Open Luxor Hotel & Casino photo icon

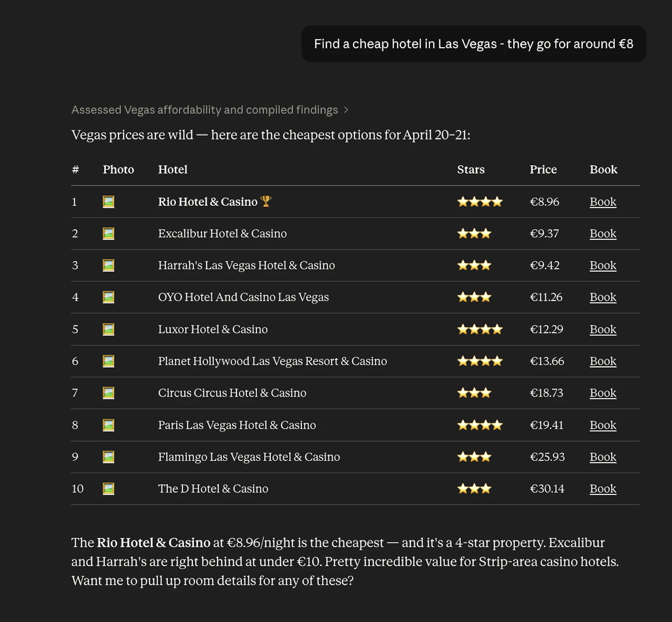tap(108, 329)
